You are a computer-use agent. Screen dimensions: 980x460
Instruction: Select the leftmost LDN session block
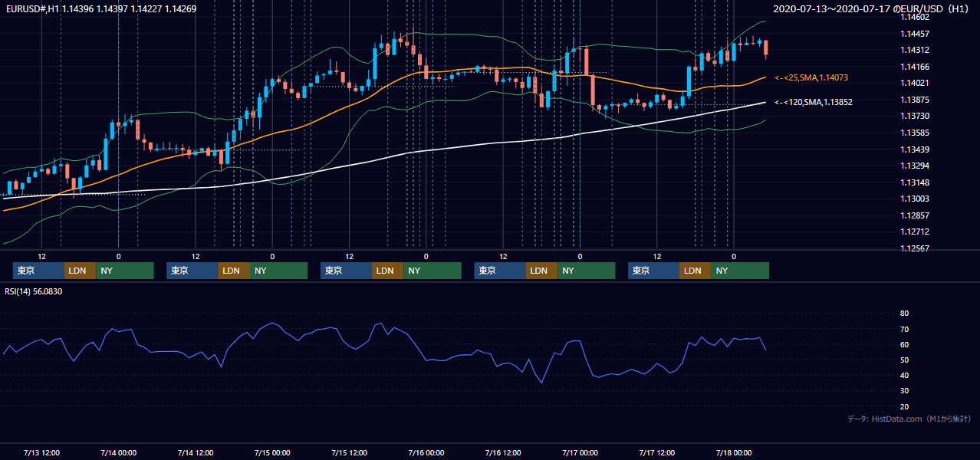click(x=80, y=271)
